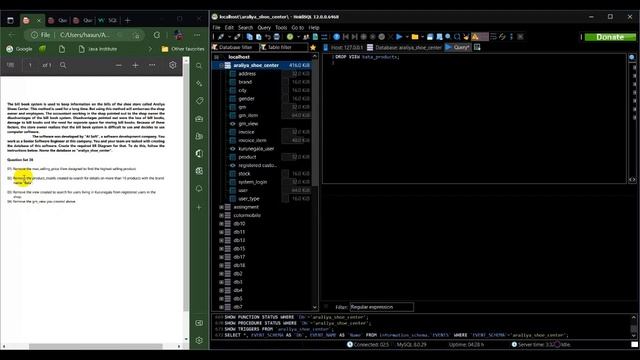This screenshot has height=360, width=640.
Task: Zoom in the PDF with the plus icon
Action: click(136, 65)
